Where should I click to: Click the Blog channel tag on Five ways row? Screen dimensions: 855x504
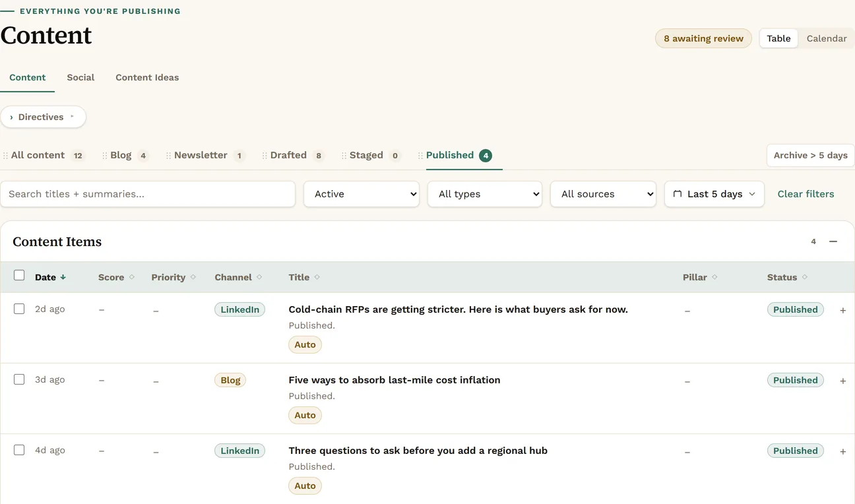tap(230, 380)
